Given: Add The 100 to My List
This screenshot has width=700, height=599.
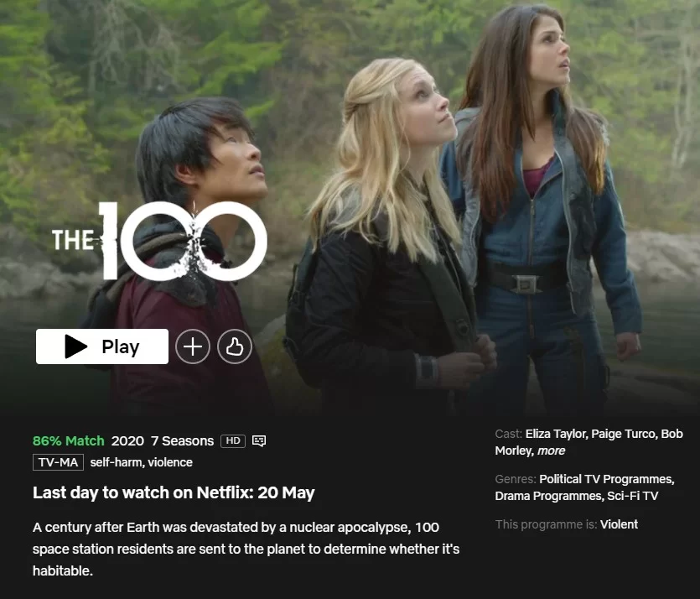Looking at the screenshot, I should (193, 346).
